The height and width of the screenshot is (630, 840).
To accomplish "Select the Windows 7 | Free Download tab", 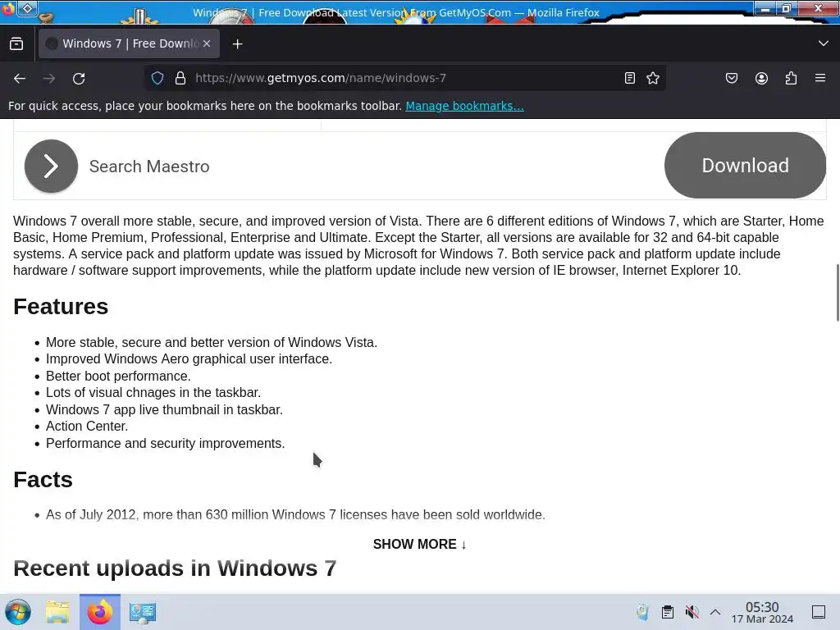I will 129,44.
